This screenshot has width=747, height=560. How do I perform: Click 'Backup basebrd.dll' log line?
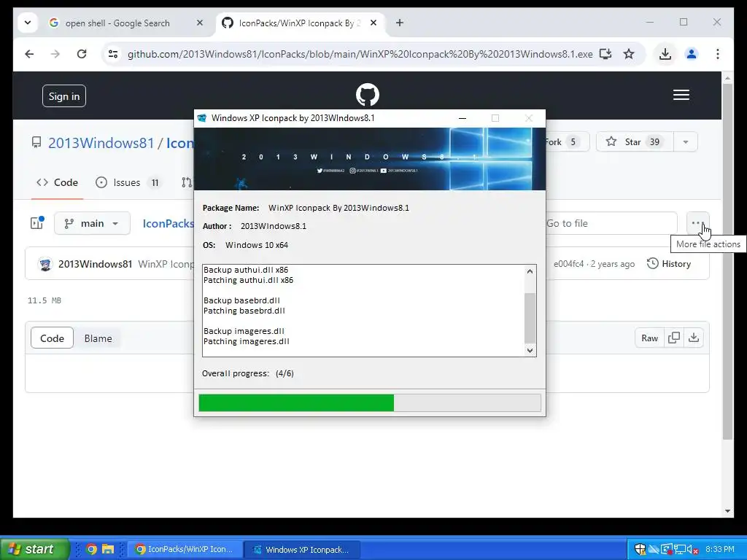(x=241, y=300)
